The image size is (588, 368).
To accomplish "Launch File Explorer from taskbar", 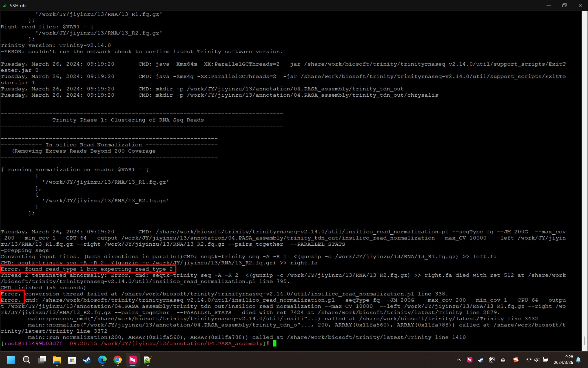I will pos(57,359).
